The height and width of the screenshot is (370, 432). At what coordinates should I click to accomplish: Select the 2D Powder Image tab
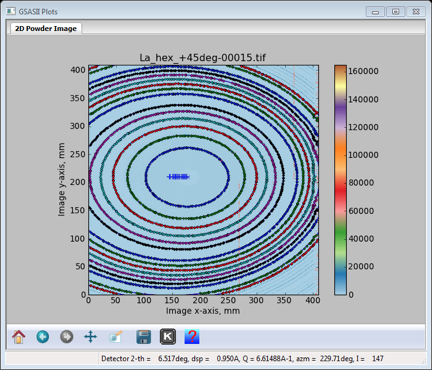point(46,29)
